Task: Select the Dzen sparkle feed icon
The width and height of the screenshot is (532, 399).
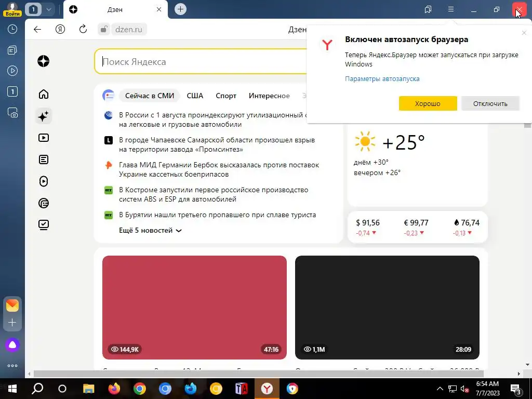Action: tap(44, 116)
